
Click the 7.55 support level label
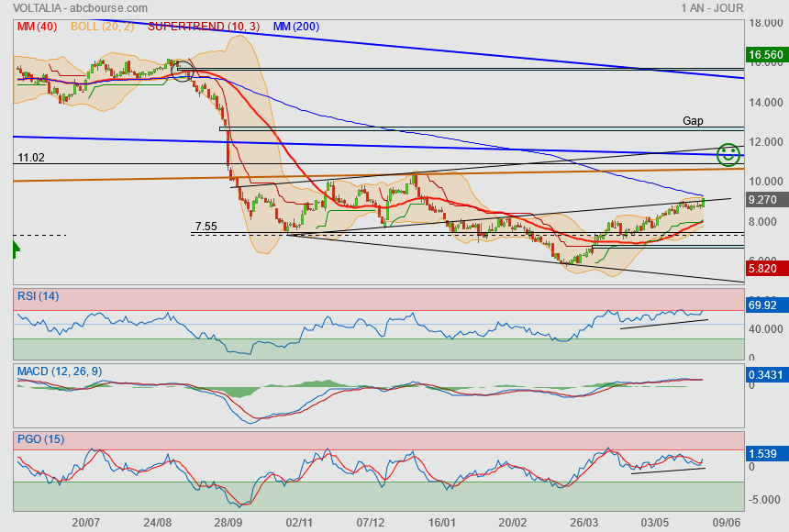(x=206, y=227)
